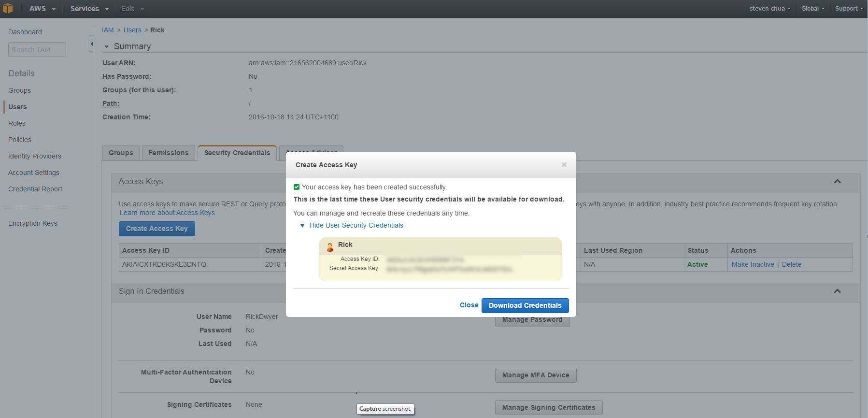The height and width of the screenshot is (418, 868).
Task: Click Delete for the access key
Action: coord(792,264)
